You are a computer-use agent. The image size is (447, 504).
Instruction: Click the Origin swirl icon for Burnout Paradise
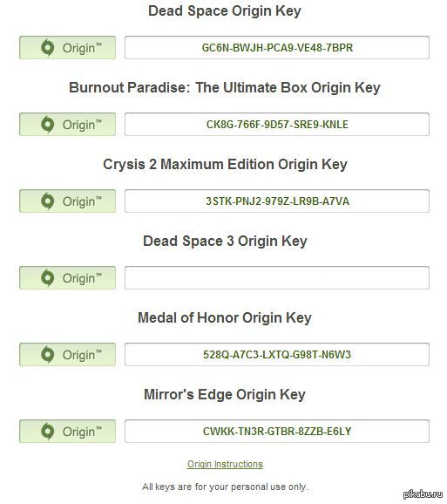pyautogui.click(x=48, y=125)
